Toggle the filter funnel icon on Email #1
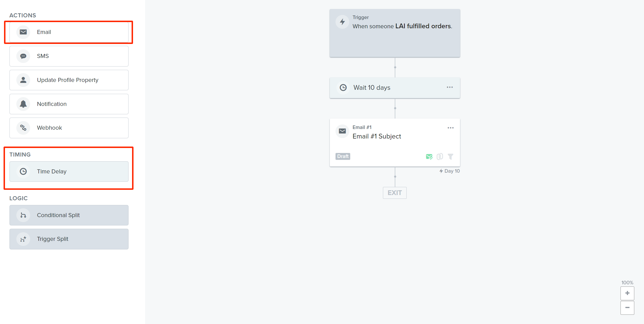The image size is (644, 324). (x=451, y=157)
